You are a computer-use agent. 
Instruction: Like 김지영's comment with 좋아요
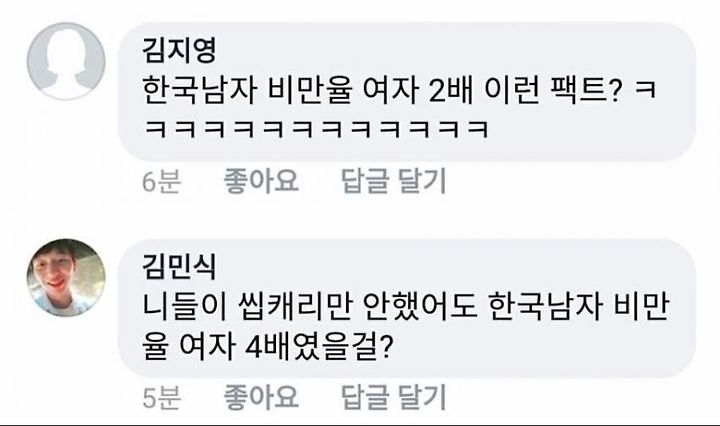(261, 180)
